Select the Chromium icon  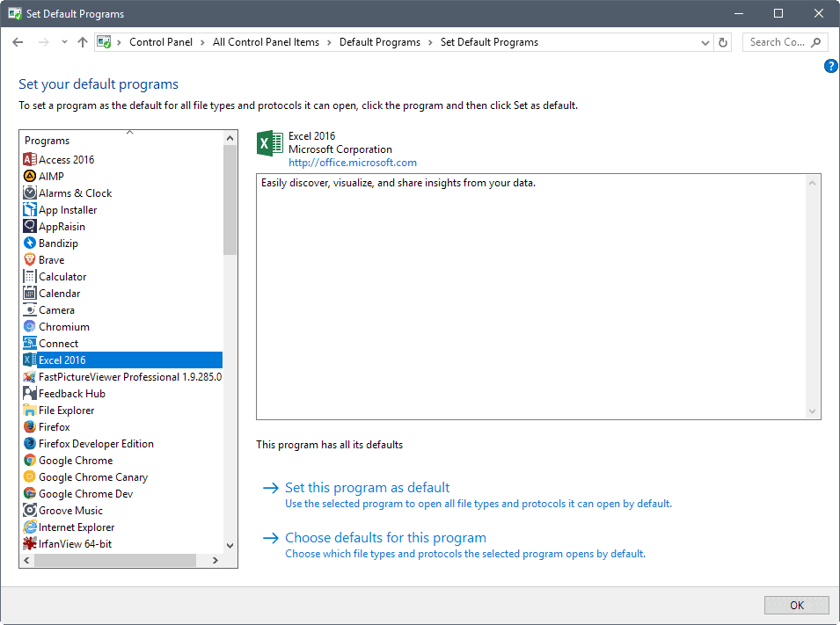[x=30, y=326]
